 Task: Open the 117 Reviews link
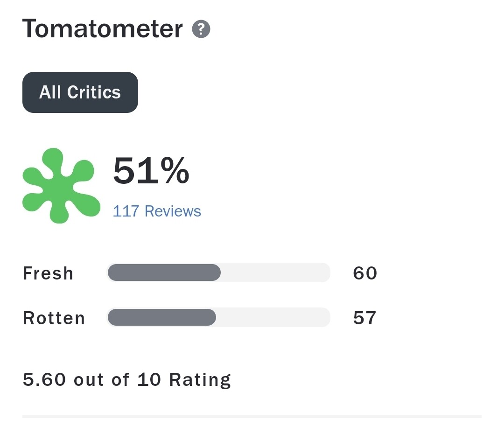click(157, 211)
